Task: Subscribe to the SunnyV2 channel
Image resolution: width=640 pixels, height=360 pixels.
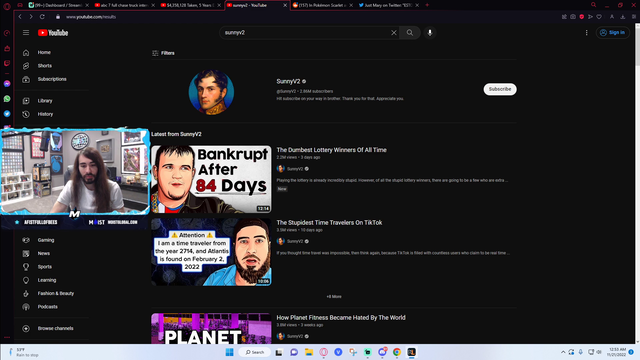Action: coord(500,89)
